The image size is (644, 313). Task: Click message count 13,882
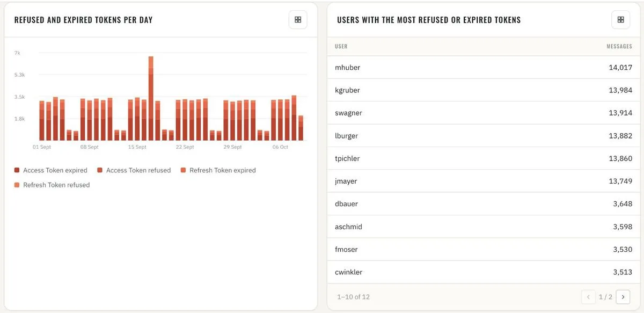[620, 136]
